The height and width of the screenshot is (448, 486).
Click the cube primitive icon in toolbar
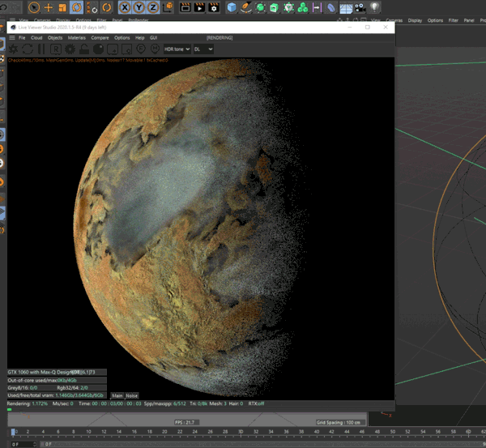pyautogui.click(x=232, y=7)
